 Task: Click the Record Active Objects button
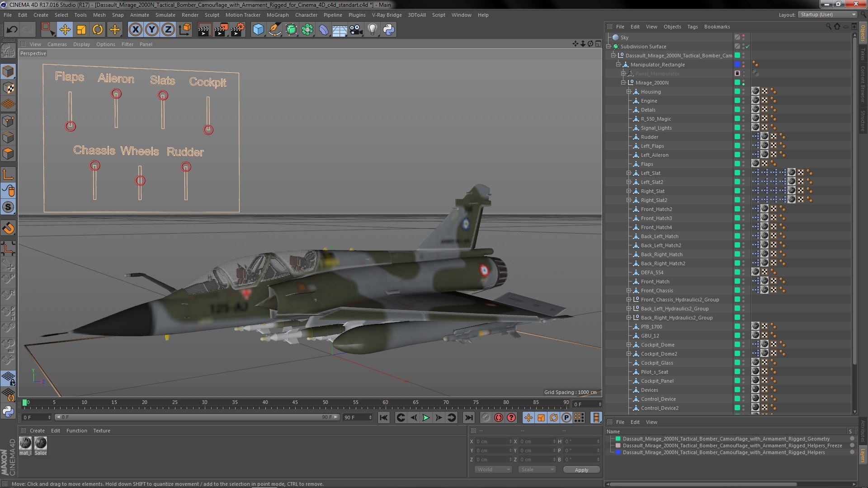coord(486,418)
